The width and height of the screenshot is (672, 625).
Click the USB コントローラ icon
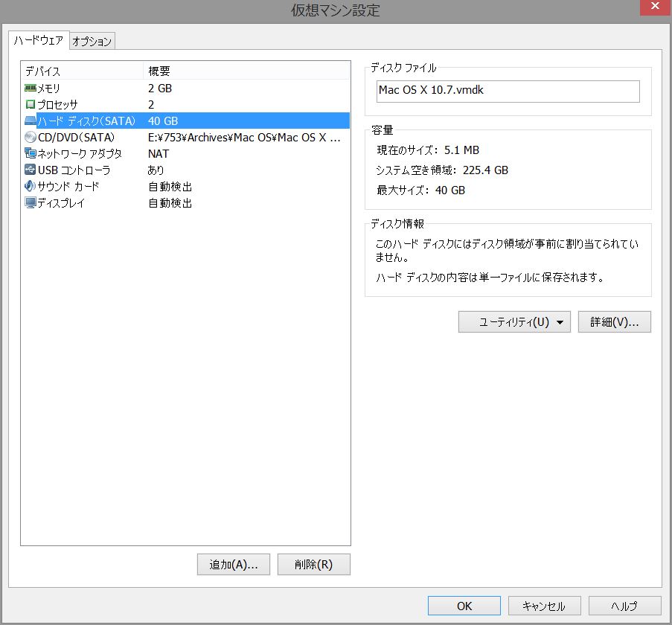30,170
